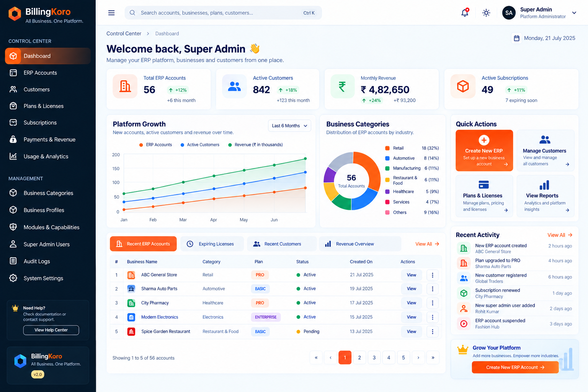Click the Retail legend color swatch
The height and width of the screenshot is (392, 588).
tap(387, 148)
